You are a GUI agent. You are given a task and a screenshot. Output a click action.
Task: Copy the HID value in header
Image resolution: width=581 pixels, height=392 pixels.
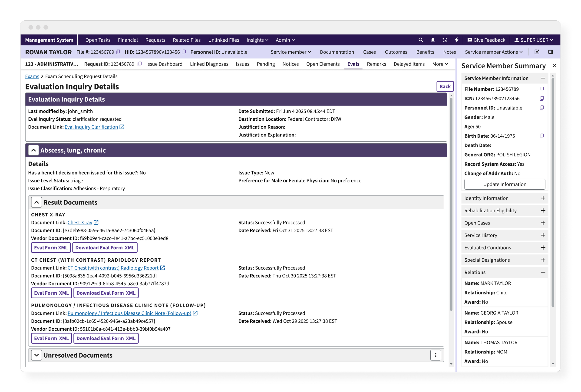(x=184, y=52)
